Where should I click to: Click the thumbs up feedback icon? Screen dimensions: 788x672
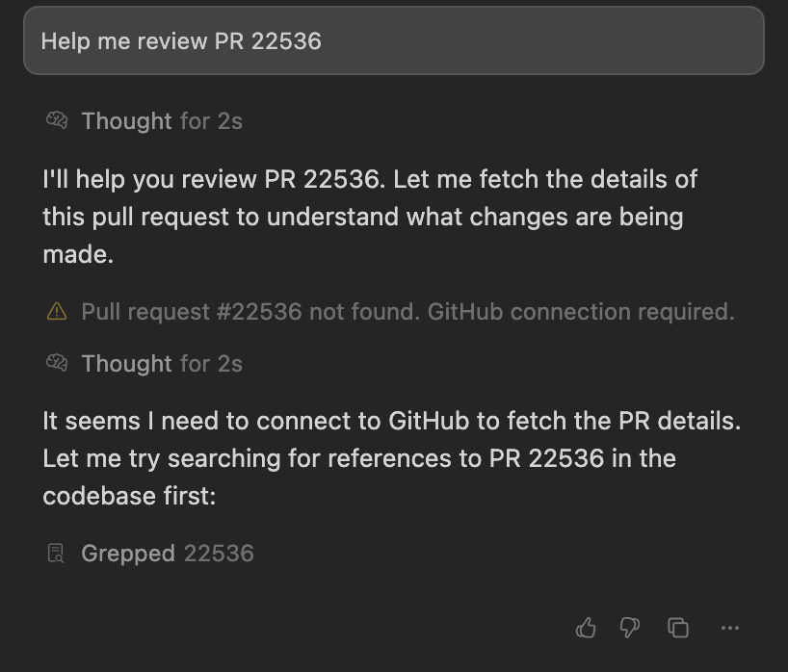586,628
